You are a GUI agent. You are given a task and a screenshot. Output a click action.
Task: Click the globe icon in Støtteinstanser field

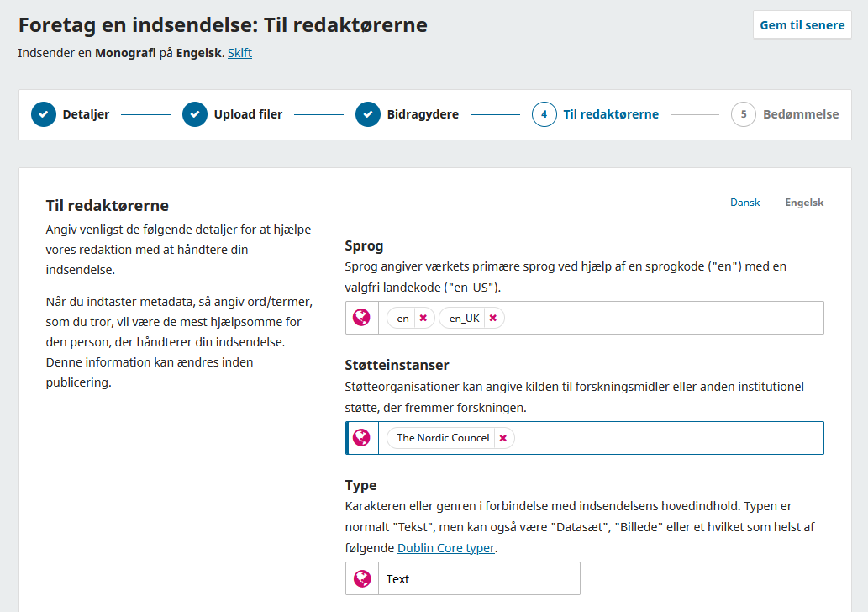(361, 438)
